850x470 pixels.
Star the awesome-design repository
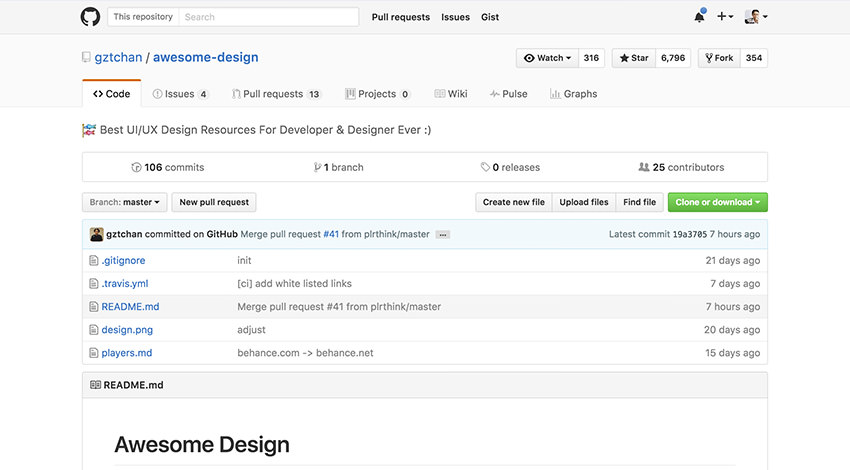(634, 58)
